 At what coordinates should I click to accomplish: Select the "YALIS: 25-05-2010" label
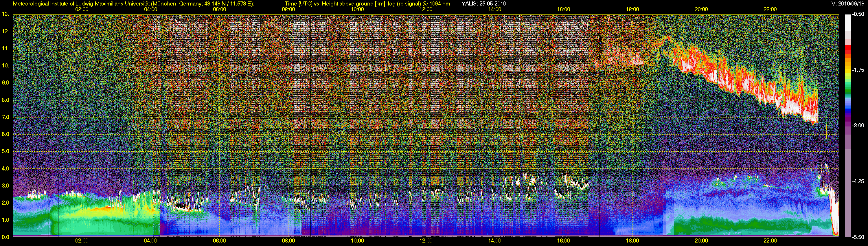[484, 4]
